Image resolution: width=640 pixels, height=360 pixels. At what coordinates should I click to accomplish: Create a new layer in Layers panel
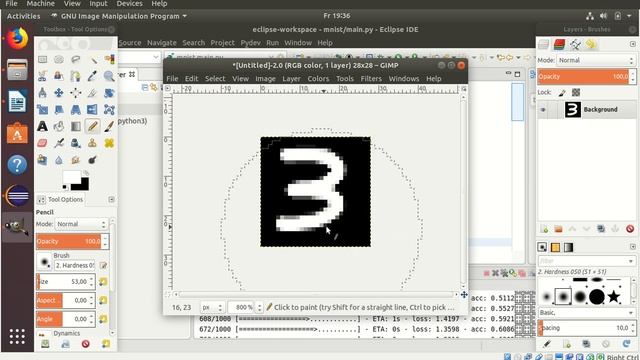(x=544, y=229)
